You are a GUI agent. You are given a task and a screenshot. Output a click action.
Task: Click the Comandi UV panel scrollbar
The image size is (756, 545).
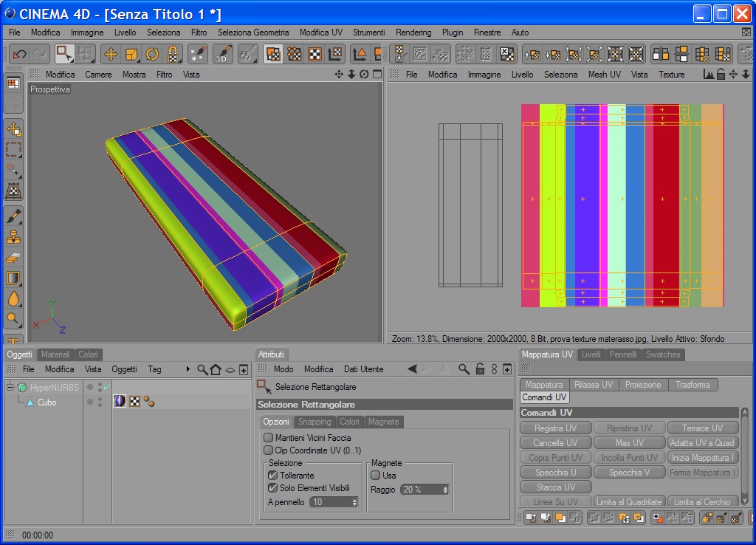coord(744,456)
